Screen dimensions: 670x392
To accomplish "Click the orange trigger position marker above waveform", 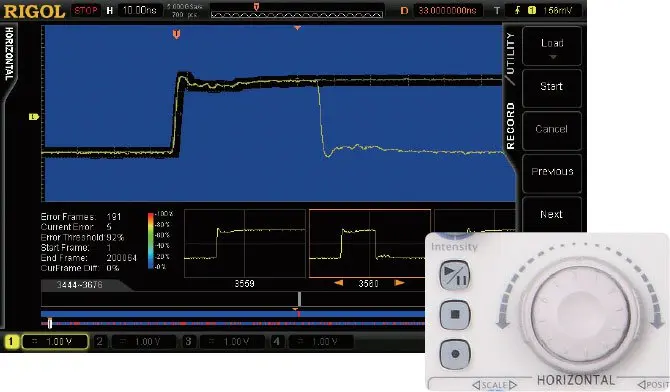I will point(176,35).
